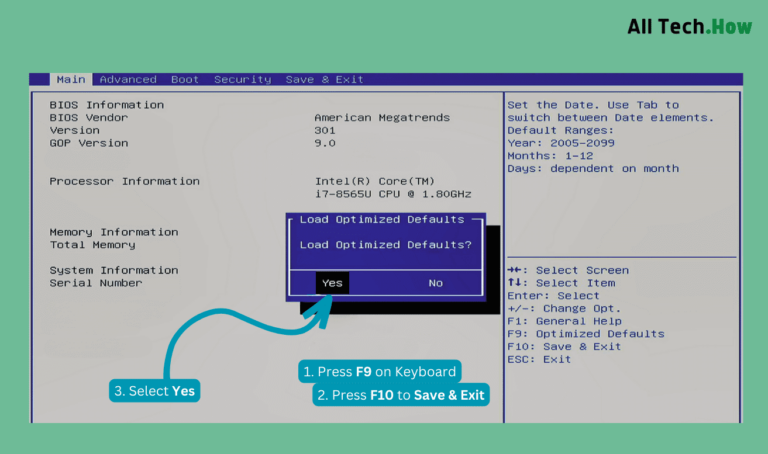The width and height of the screenshot is (768, 454).
Task: Select Yes in Load Optimized Defaults dialog
Action: coord(332,283)
